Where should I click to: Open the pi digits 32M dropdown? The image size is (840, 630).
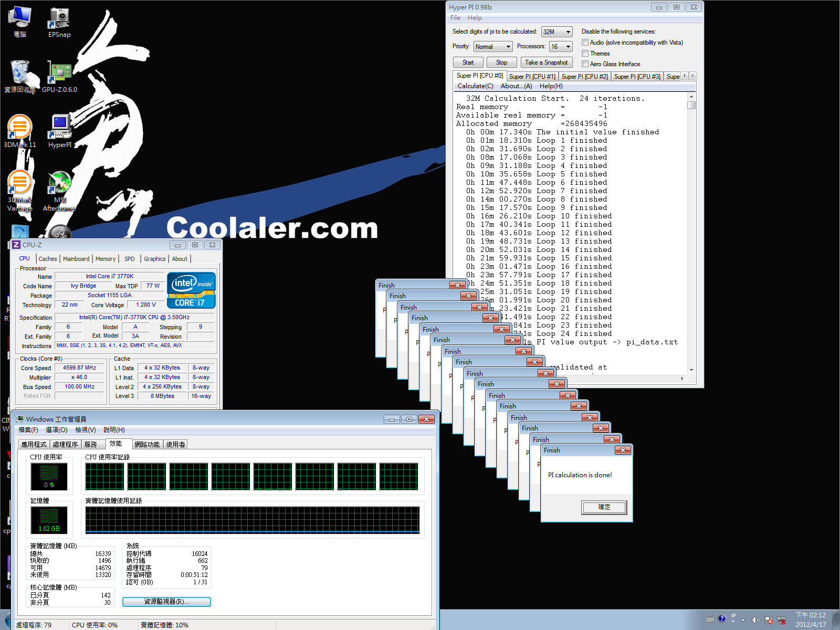[556, 31]
